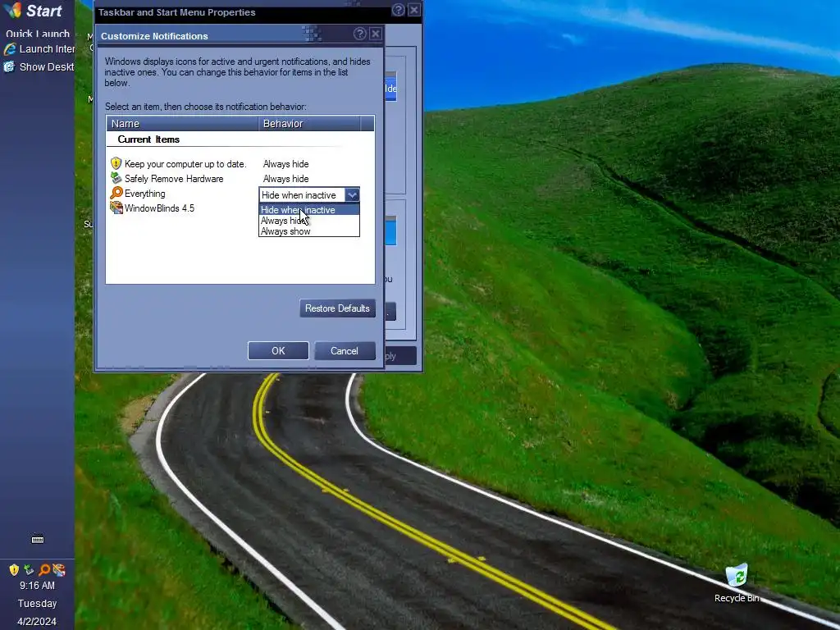
Task: Launch Internet Explorer from Quick Launch
Action: point(39,48)
